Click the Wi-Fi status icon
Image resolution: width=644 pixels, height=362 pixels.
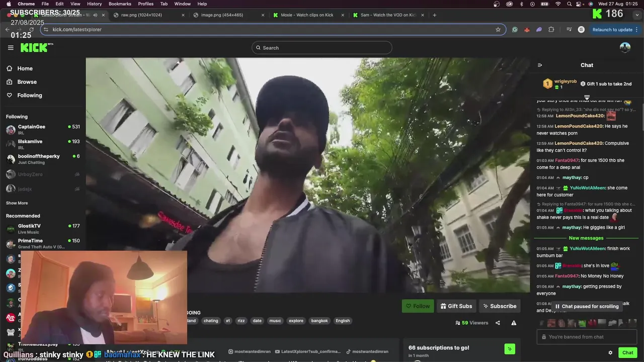(557, 4)
